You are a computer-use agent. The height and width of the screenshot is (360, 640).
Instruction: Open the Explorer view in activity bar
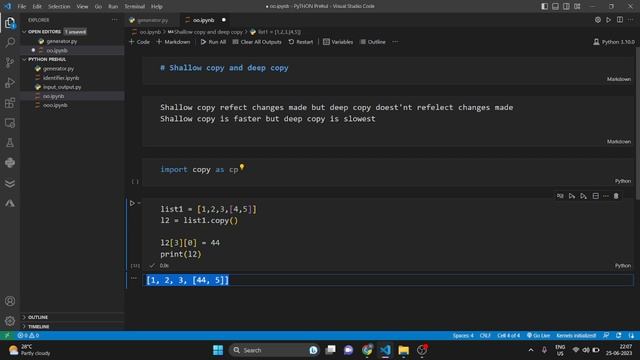pyautogui.click(x=10, y=23)
